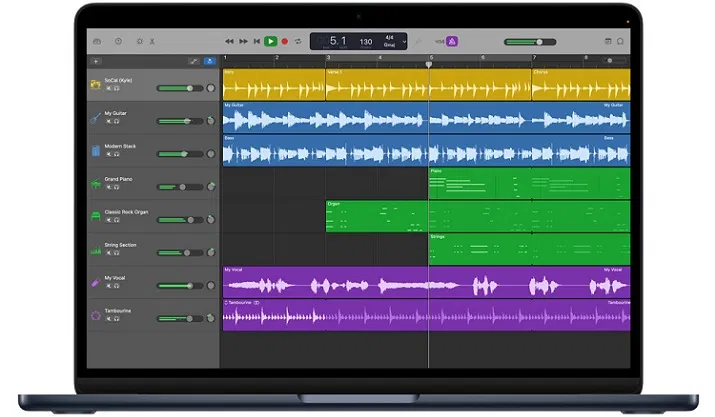Open the Smart Controls dial icon
Screen dimensions: 715x417
[140, 42]
